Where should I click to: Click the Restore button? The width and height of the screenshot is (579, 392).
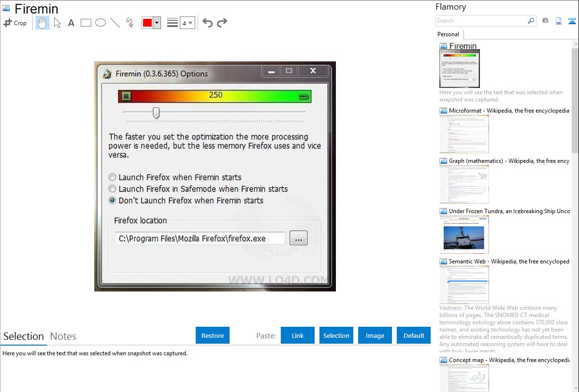[213, 335]
